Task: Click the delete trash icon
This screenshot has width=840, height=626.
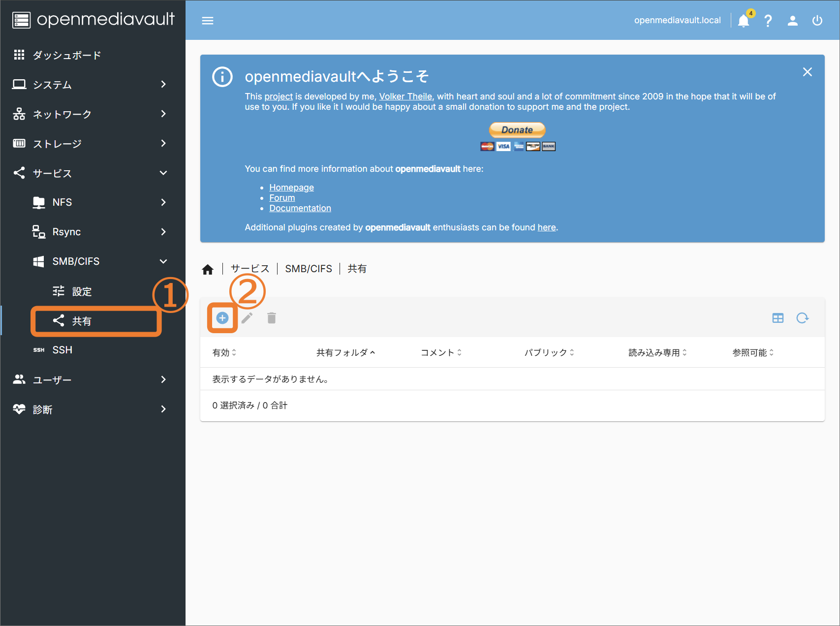Action: (272, 318)
